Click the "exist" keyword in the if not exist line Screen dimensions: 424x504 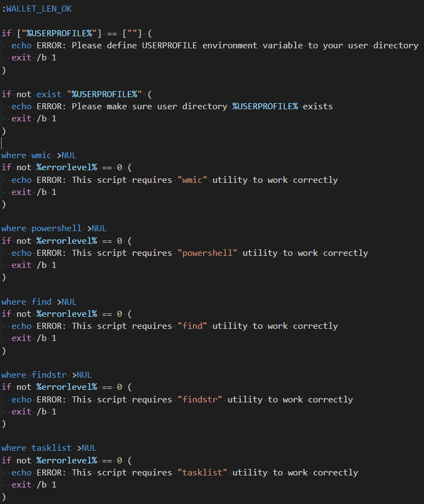coord(49,94)
